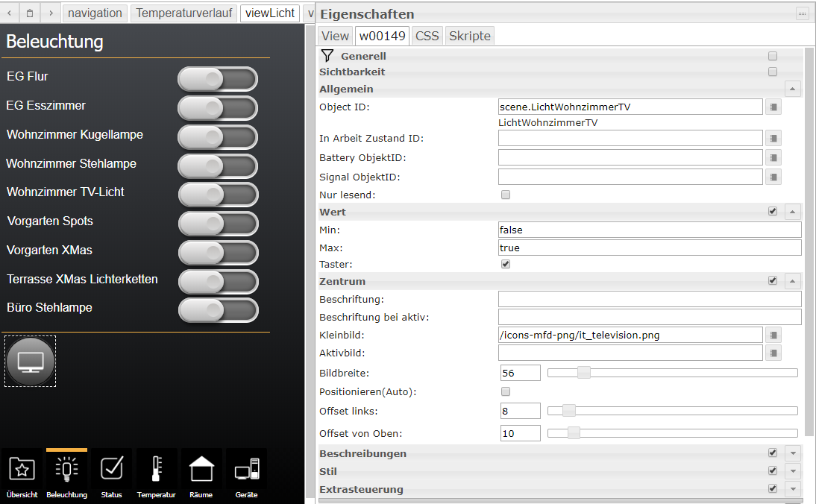Switch to the CSS tab

[427, 36]
